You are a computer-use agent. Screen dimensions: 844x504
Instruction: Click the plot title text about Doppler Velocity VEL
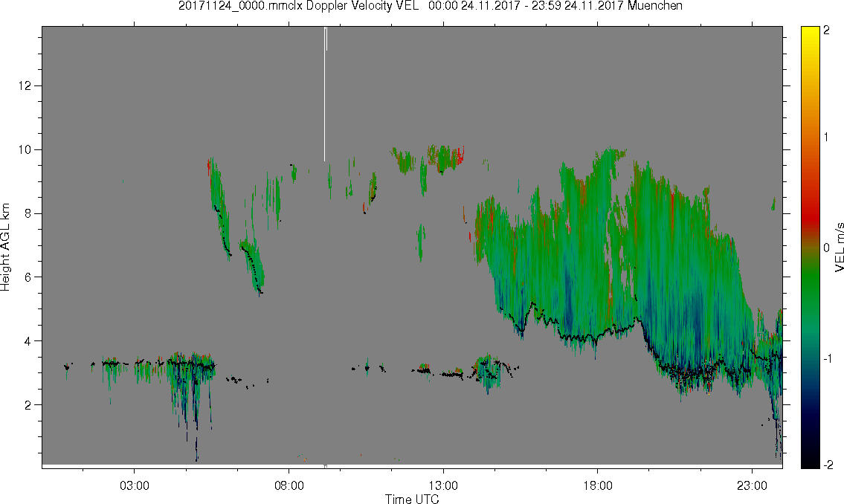pyautogui.click(x=431, y=6)
